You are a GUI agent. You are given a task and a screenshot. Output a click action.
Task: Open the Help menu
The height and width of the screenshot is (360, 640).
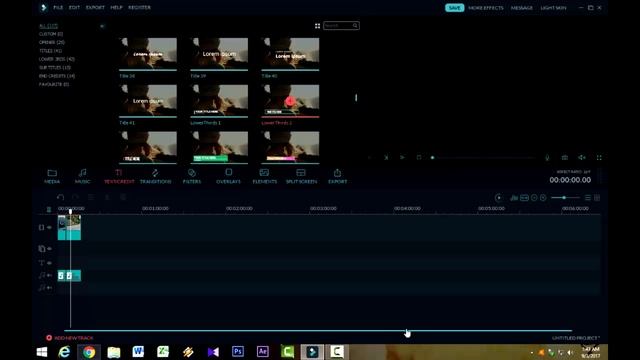116,7
